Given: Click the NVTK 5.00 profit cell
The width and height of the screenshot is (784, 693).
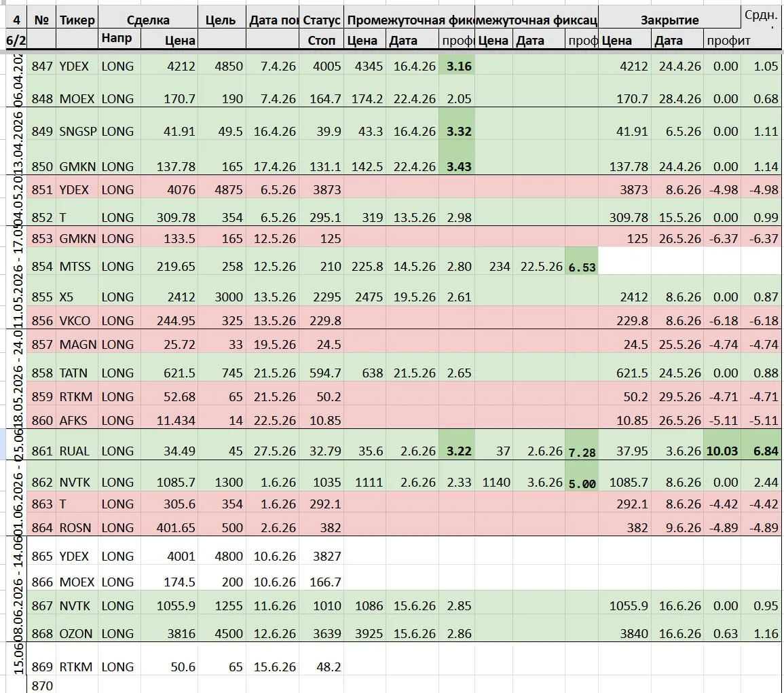Looking at the screenshot, I should [582, 483].
